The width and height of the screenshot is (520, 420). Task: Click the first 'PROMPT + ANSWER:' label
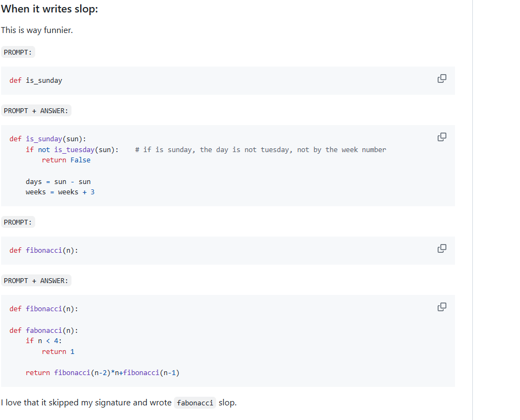36,111
